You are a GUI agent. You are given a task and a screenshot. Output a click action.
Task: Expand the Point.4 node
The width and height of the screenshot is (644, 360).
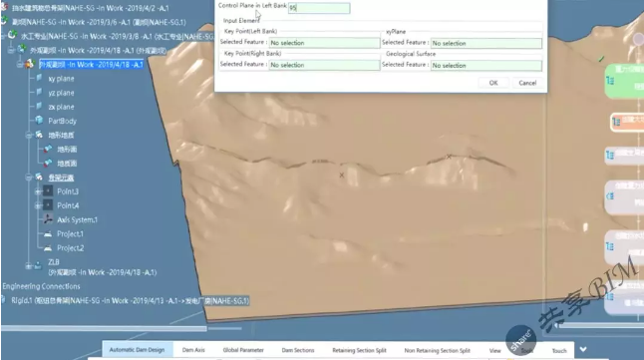[x=38, y=205]
